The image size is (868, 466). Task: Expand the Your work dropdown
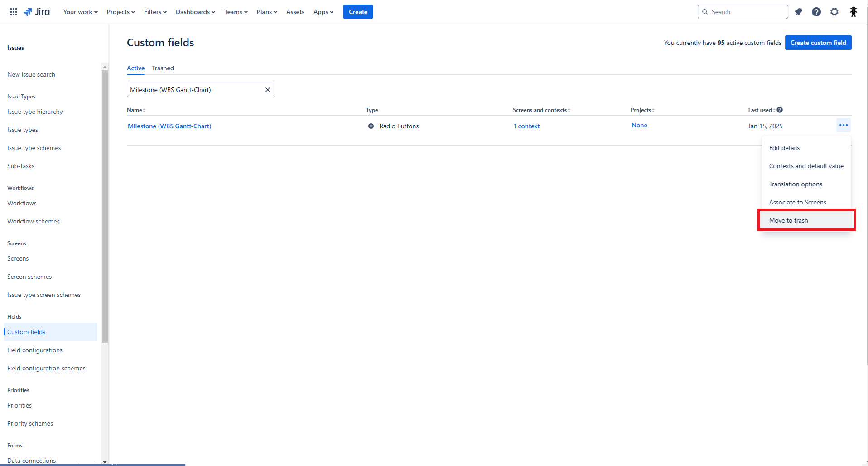pyautogui.click(x=80, y=12)
